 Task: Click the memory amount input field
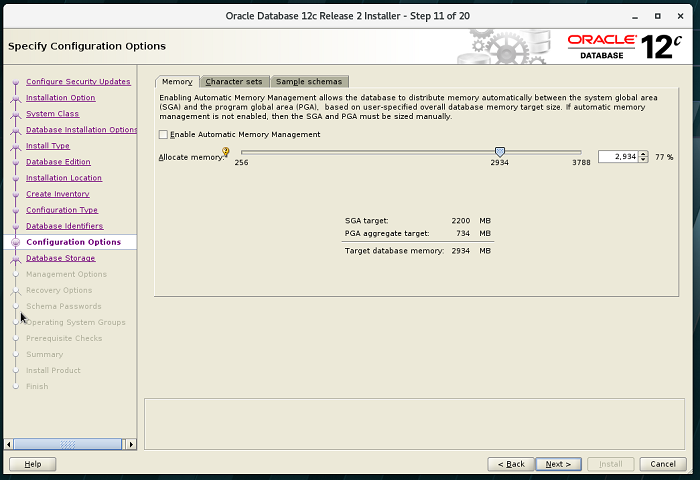pyautogui.click(x=617, y=157)
